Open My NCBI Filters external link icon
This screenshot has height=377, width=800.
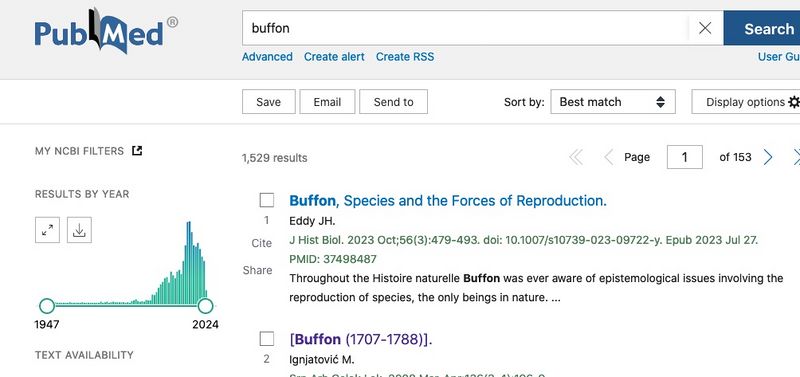pos(137,151)
